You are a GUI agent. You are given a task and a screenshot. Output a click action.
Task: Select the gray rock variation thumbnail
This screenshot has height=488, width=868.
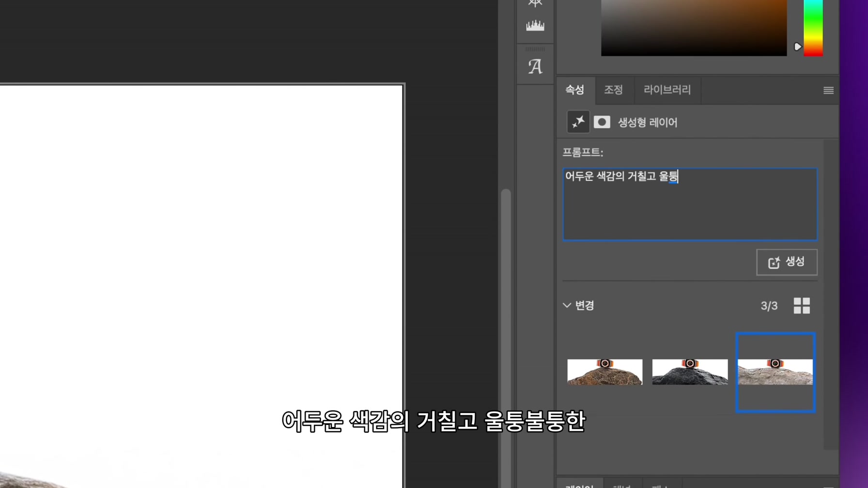pyautogui.click(x=775, y=372)
